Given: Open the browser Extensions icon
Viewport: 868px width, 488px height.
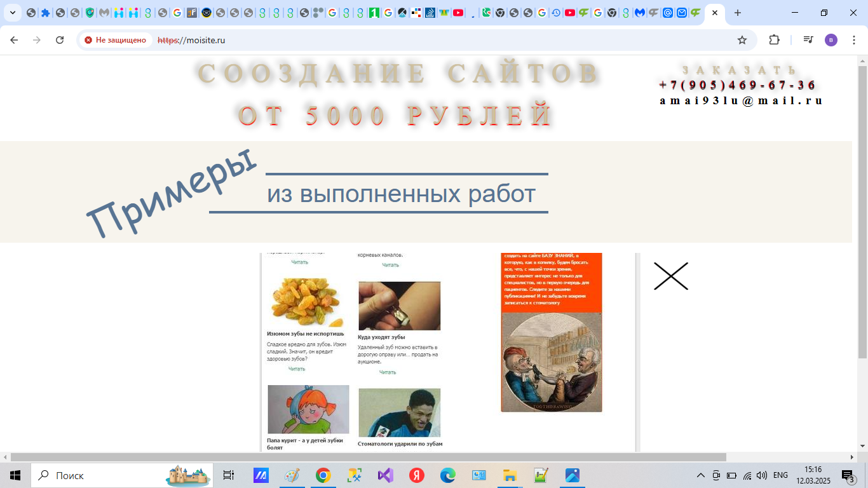Looking at the screenshot, I should click(774, 39).
